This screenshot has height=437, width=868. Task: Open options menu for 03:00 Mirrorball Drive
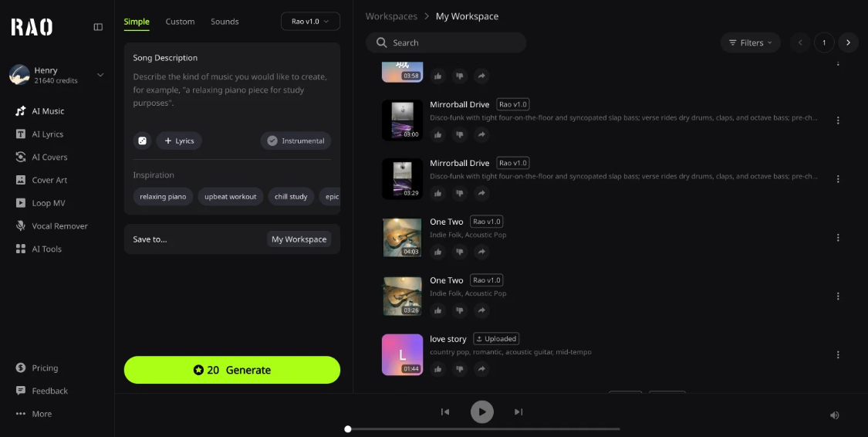pos(838,120)
